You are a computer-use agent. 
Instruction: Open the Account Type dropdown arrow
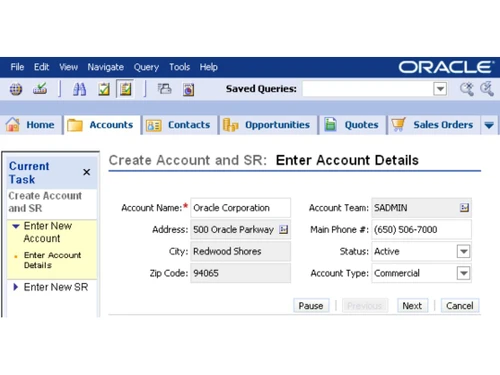(x=463, y=273)
